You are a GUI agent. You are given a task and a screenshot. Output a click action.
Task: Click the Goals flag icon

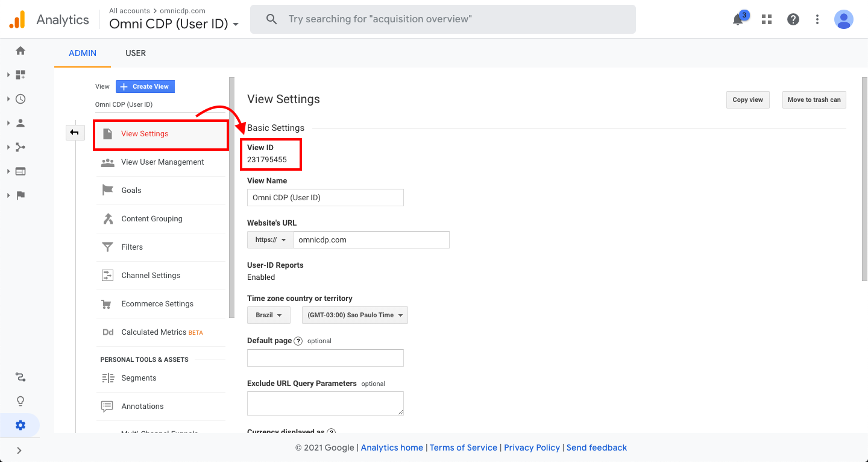(x=108, y=190)
